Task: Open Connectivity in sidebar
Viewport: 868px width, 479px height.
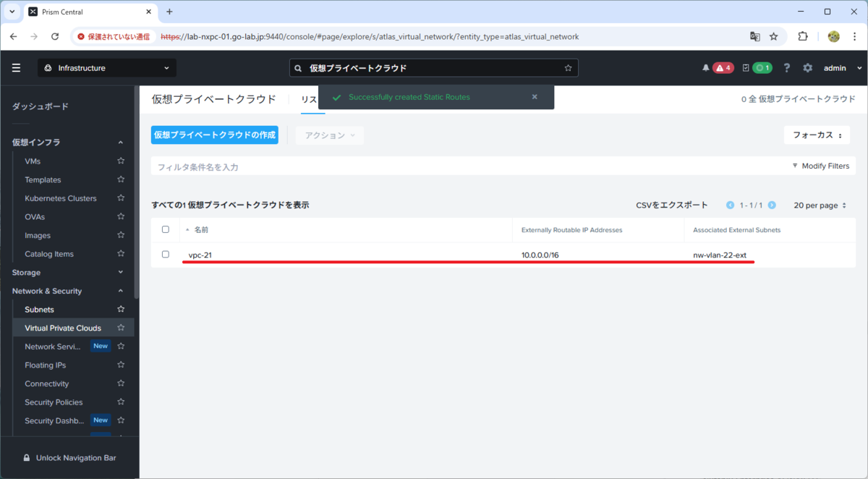Action: 47,383
